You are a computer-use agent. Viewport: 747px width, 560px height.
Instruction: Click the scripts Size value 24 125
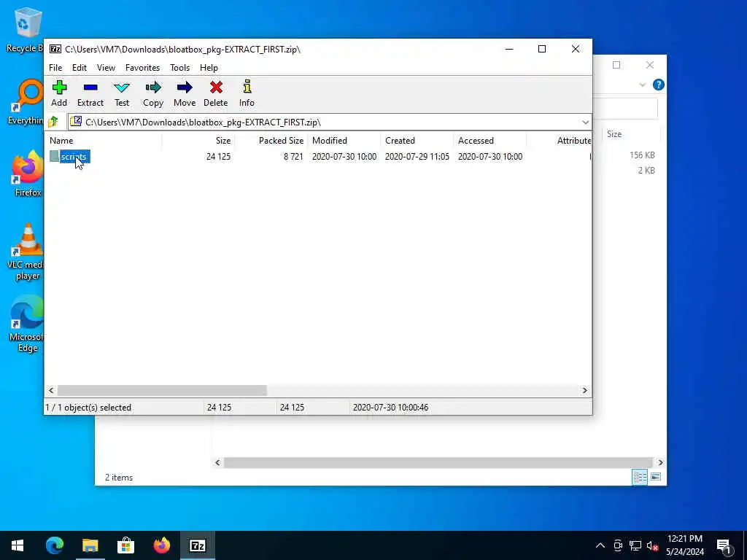click(218, 156)
